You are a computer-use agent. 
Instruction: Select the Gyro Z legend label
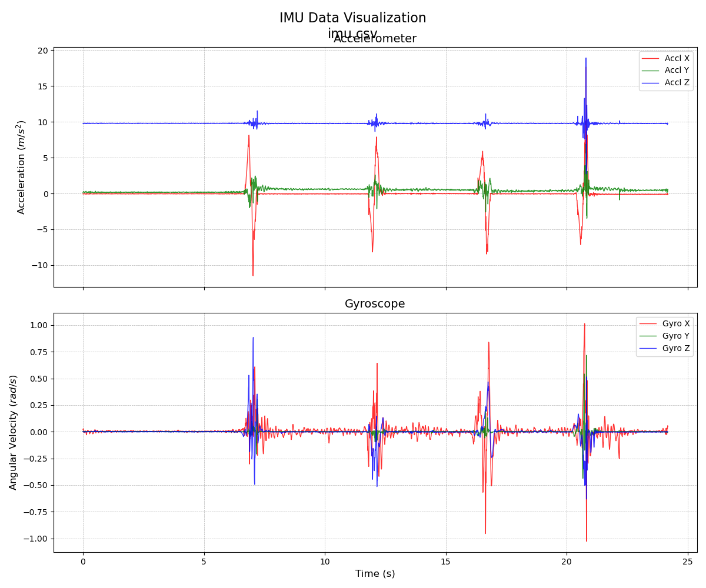pos(675,348)
